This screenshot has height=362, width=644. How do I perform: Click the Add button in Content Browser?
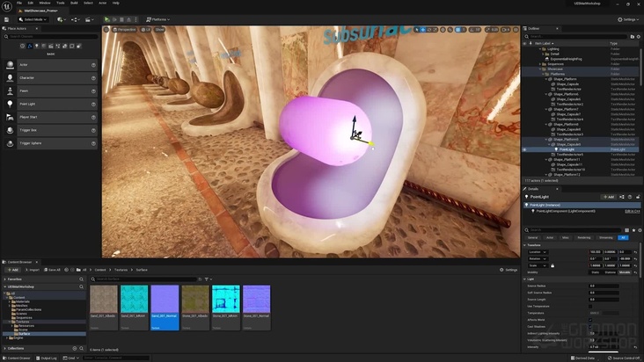pyautogui.click(x=11, y=270)
